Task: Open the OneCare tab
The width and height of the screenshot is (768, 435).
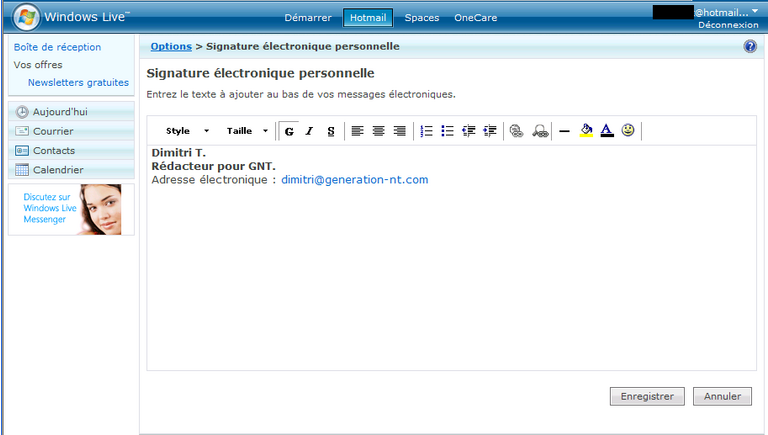Action: (476, 18)
